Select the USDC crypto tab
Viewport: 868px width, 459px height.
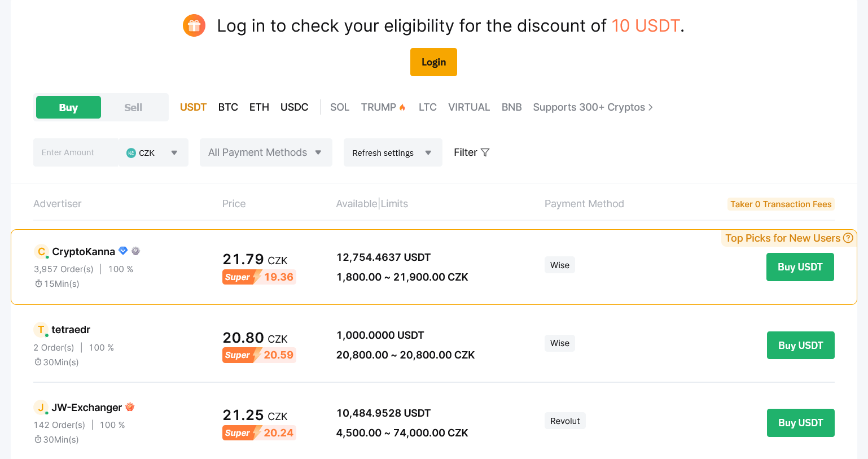tap(294, 107)
